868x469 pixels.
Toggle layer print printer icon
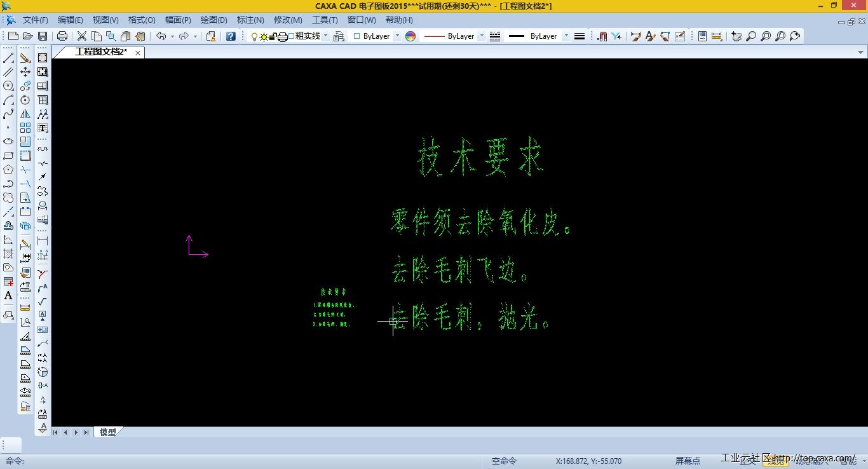point(283,37)
